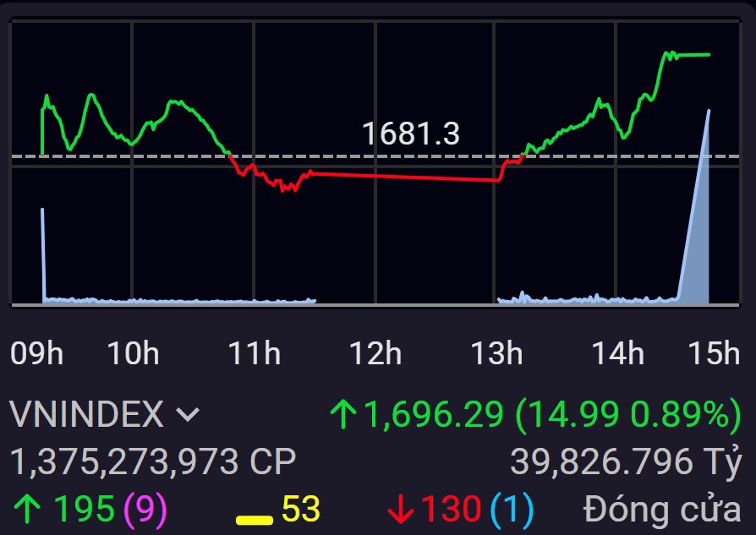
Task: Click the 10h time axis label
Action: tap(133, 353)
